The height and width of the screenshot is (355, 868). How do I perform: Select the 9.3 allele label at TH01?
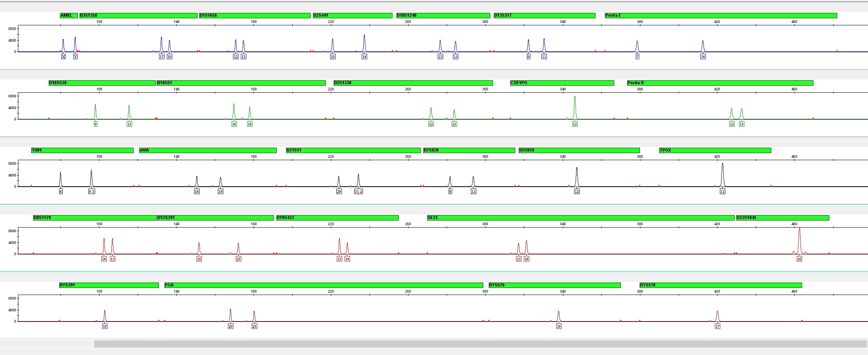point(92,192)
